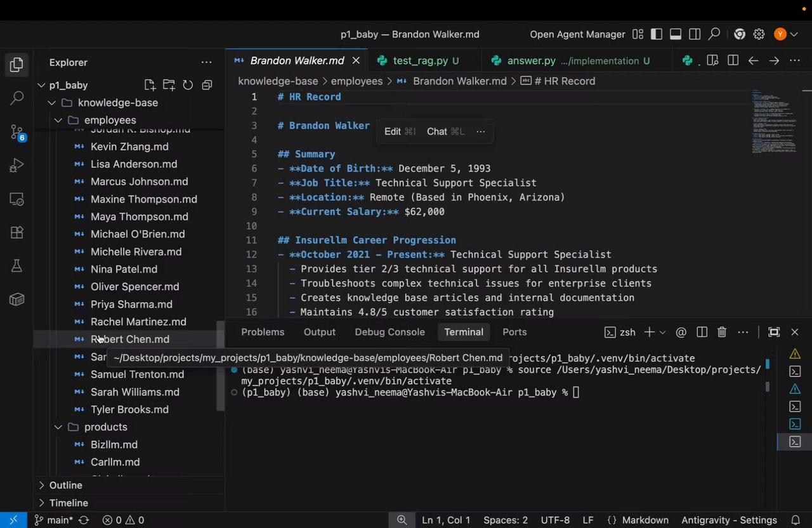Open the Ports panel tab

[x=514, y=332]
